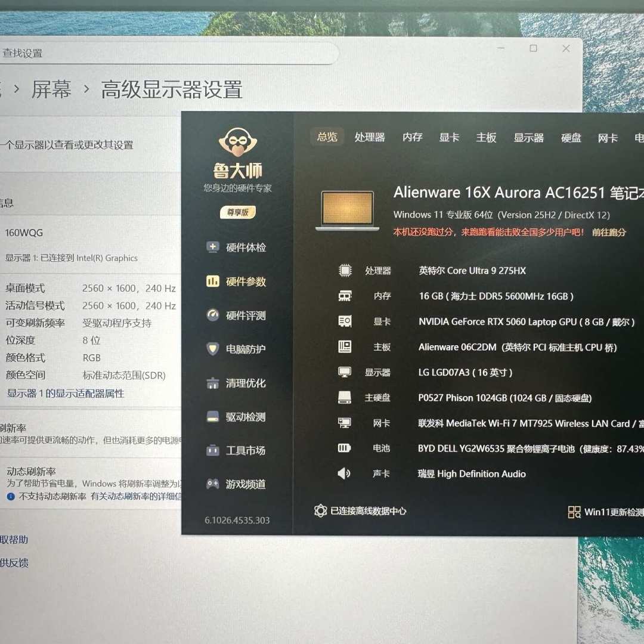Click the 尊享版 premium badge
Viewport: 644px width, 644px height.
[x=238, y=212]
